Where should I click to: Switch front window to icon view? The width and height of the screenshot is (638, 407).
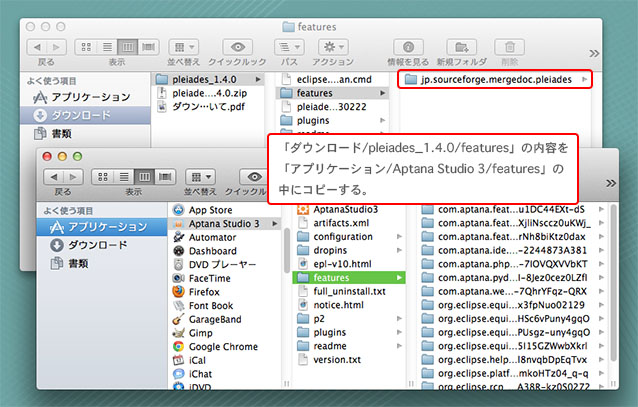pos(103,177)
